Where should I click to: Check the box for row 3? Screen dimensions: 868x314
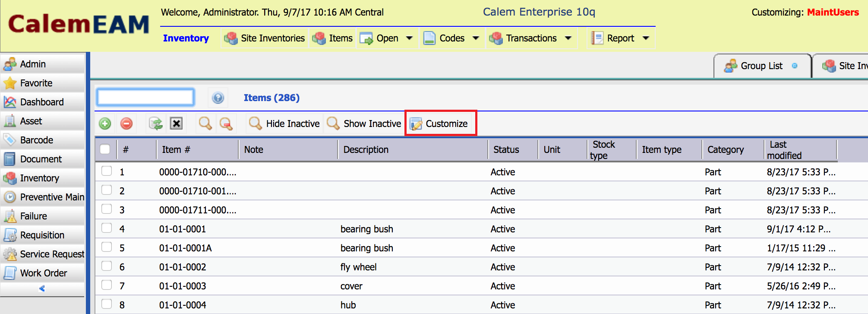click(107, 209)
